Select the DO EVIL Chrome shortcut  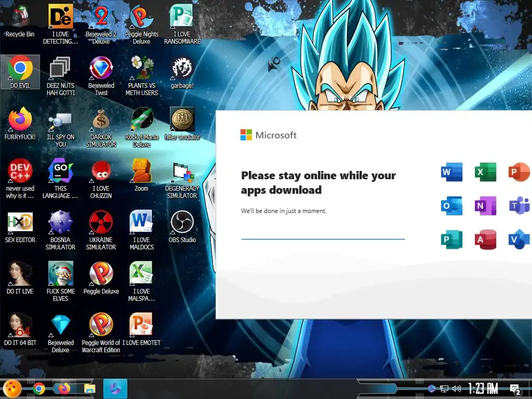point(20,72)
